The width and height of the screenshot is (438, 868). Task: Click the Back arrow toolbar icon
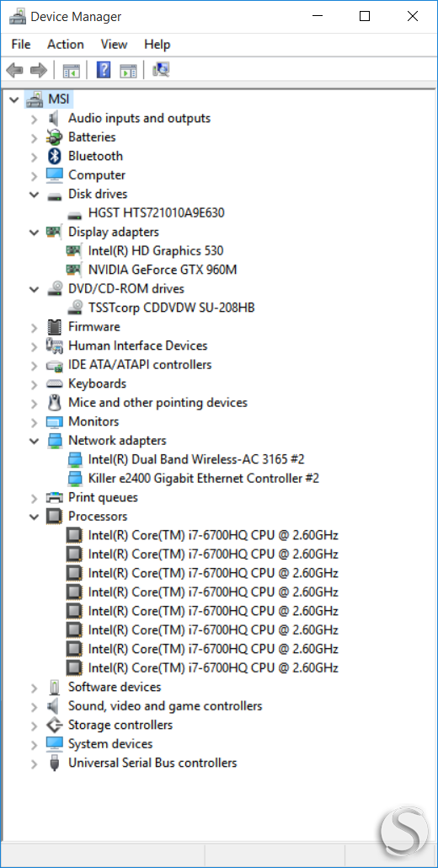[14, 70]
